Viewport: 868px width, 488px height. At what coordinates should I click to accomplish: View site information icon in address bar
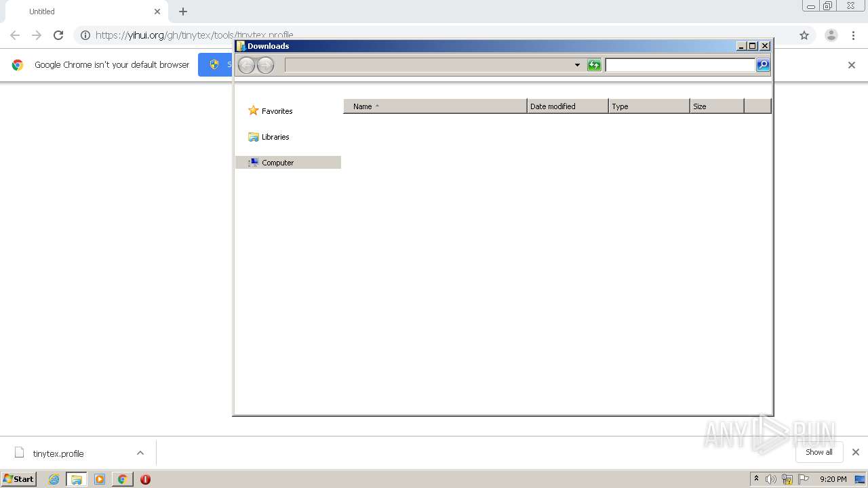[85, 35]
